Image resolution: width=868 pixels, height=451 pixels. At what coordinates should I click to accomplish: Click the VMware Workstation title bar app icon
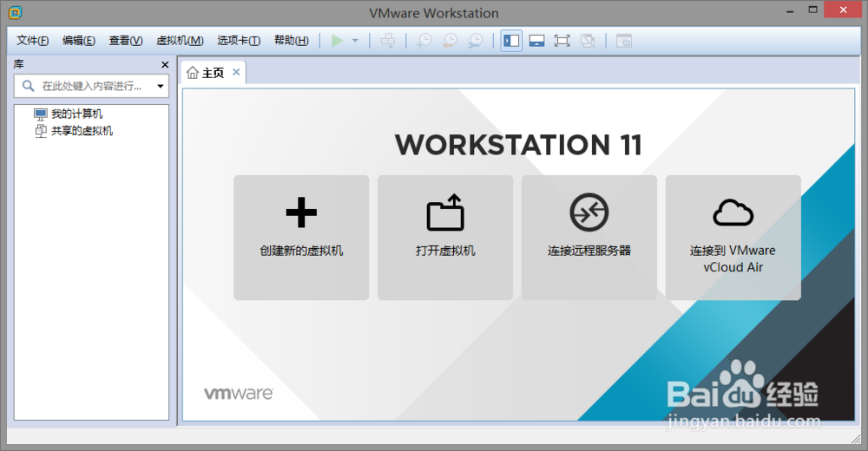pyautogui.click(x=15, y=12)
